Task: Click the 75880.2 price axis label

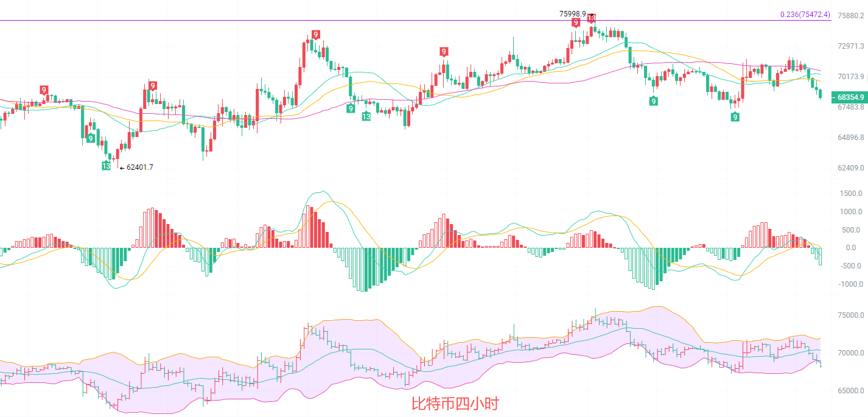Action: point(851,16)
